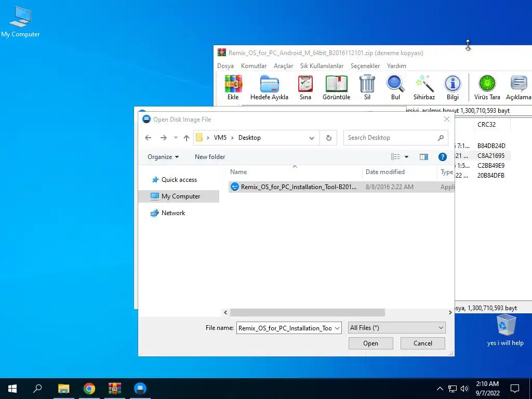Open help with the blue question mark
The width and height of the screenshot is (532, 399).
[443, 157]
